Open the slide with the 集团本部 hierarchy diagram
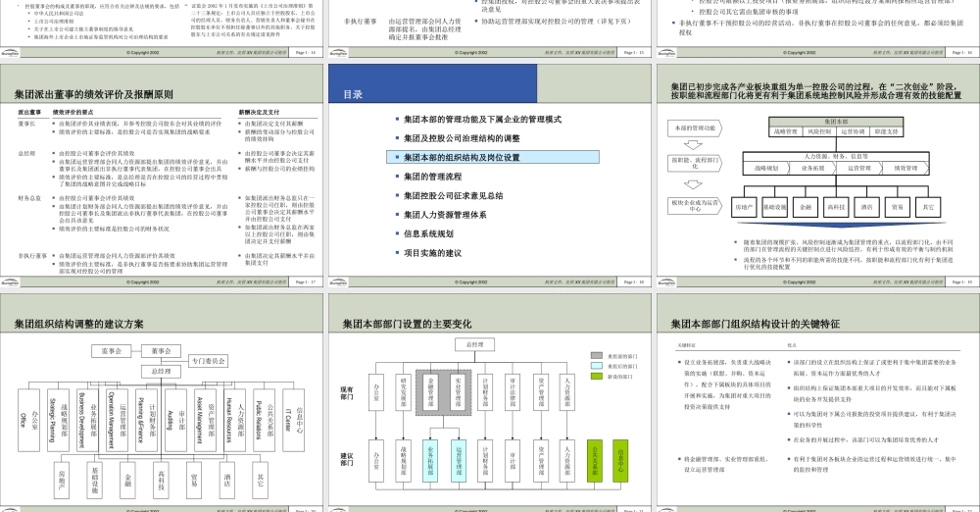Viewport: 980px width, 512px height. [818, 176]
